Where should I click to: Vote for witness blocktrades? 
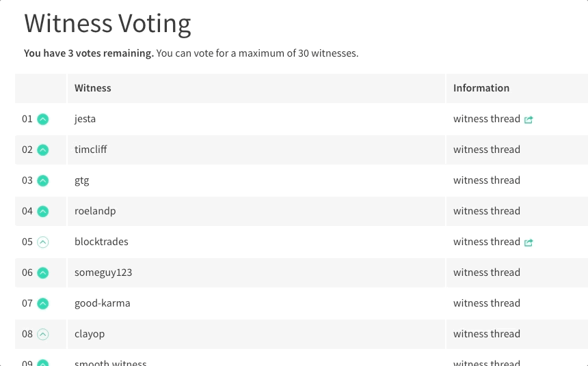click(43, 242)
